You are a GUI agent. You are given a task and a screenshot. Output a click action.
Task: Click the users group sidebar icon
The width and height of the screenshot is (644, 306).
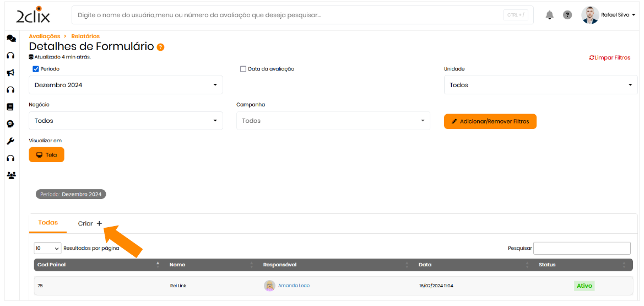(x=10, y=175)
